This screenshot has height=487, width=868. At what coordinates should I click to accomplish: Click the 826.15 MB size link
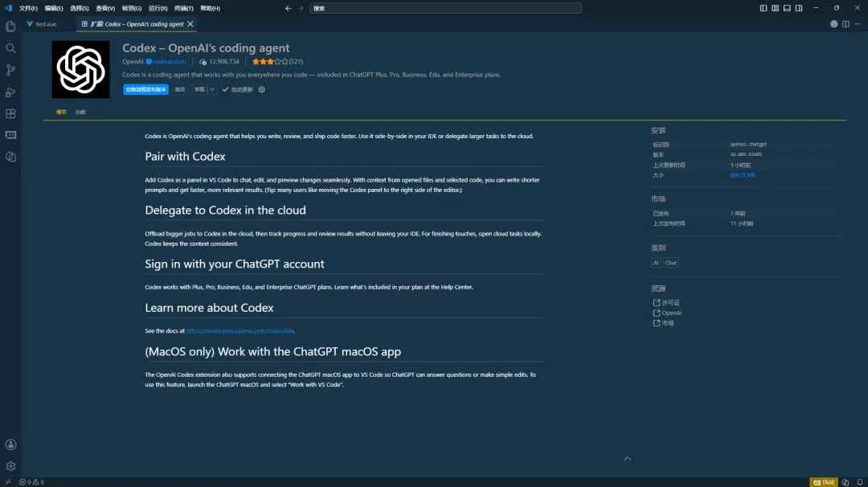[743, 175]
